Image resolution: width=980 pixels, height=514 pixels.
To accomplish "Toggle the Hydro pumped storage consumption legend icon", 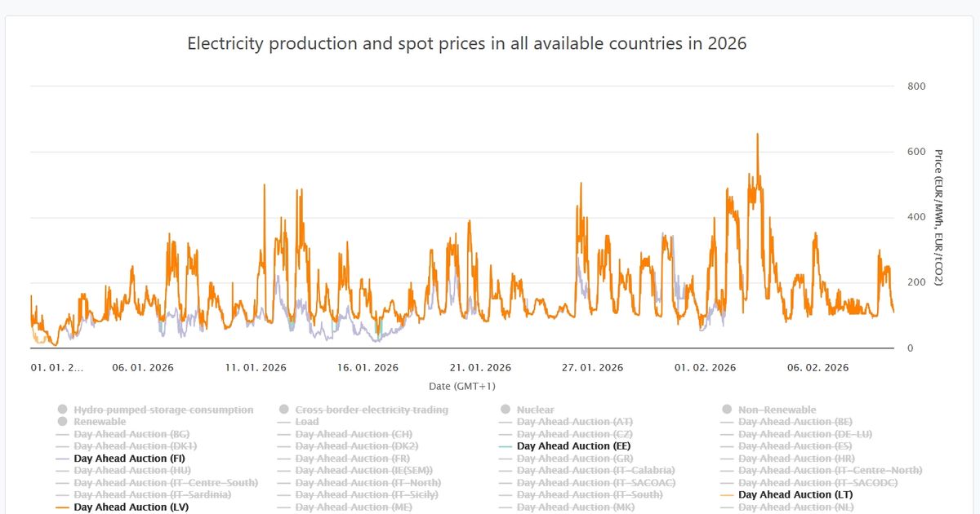I will tap(62, 410).
